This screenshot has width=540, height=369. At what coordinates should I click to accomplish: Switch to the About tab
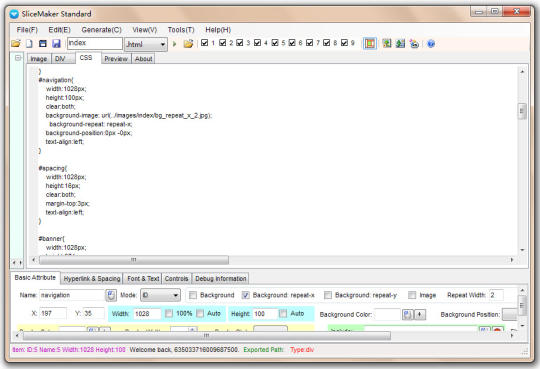(x=144, y=59)
